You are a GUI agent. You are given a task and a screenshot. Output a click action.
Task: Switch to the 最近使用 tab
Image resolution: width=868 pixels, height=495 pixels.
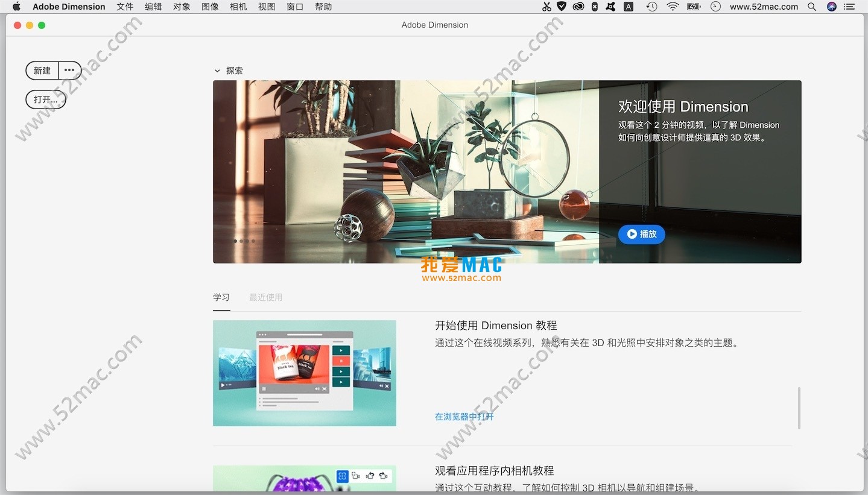266,297
